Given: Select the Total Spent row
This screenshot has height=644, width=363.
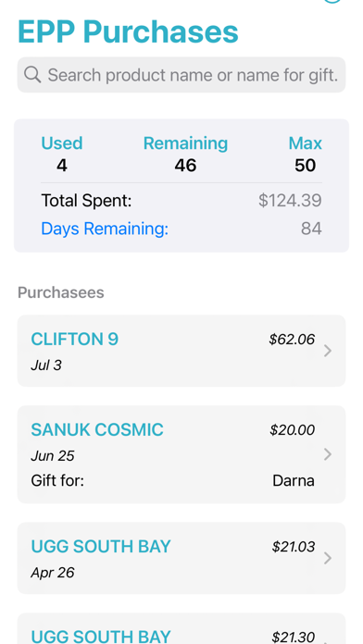Looking at the screenshot, I should coord(181,201).
